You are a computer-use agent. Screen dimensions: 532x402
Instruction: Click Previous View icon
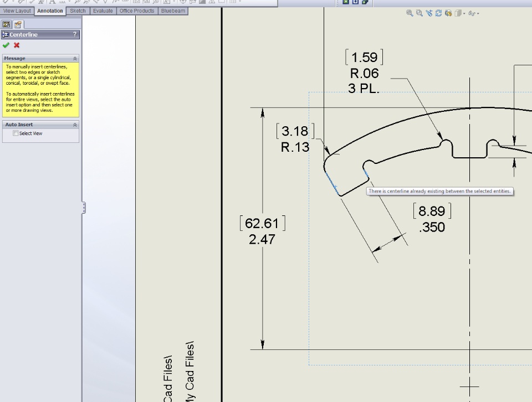[429, 13]
